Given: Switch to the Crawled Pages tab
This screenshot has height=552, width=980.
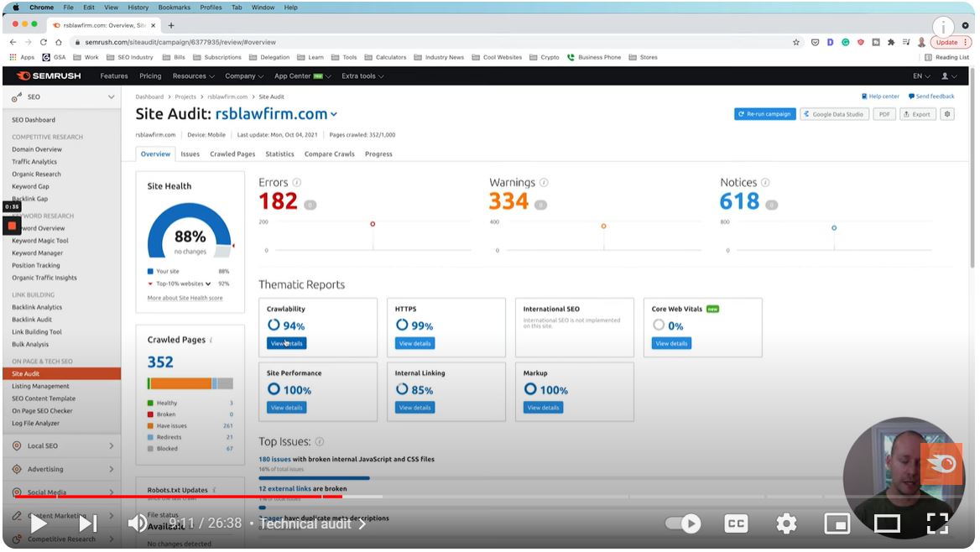Looking at the screenshot, I should click(x=232, y=154).
